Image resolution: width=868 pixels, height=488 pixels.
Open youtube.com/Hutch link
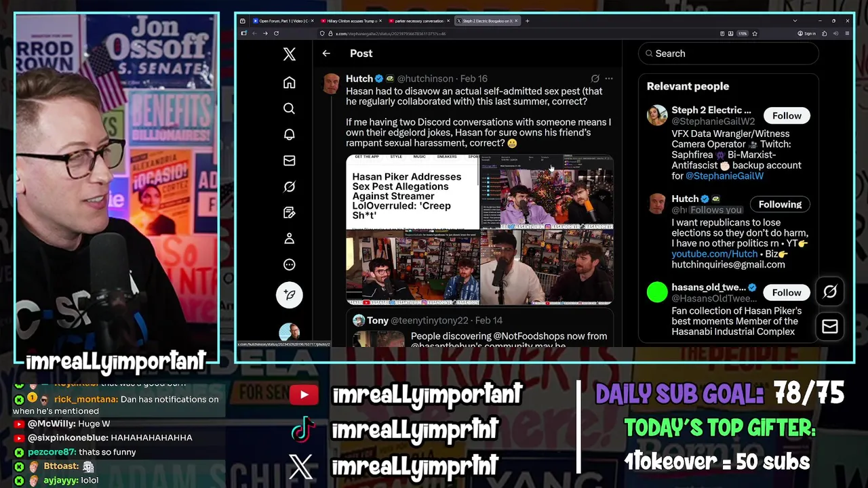714,254
